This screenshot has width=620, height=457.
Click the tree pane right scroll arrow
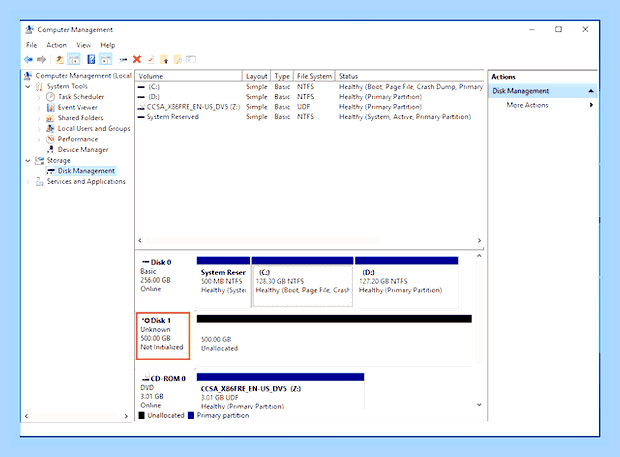126,416
